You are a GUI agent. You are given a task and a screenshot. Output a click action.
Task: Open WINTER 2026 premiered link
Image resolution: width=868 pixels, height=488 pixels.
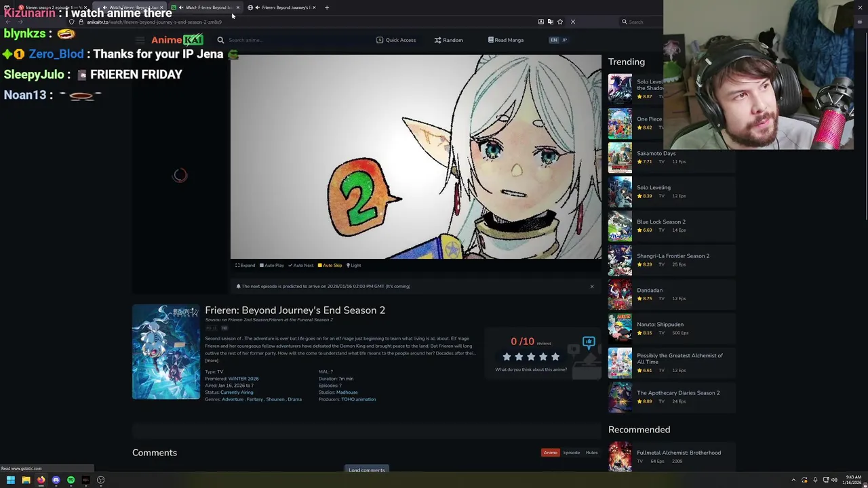coord(243,378)
